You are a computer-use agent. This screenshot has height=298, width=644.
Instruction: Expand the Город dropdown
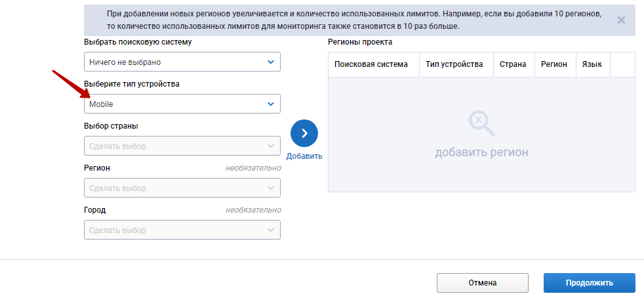[182, 230]
